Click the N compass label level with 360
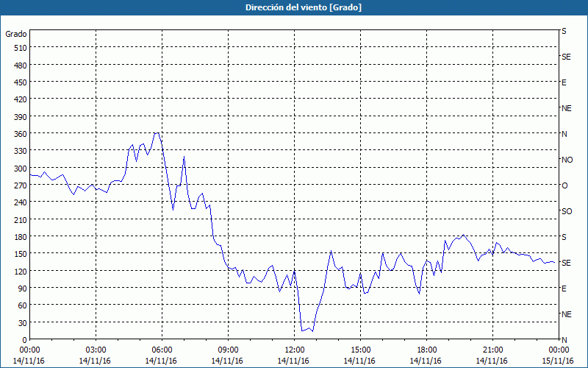Image resolution: width=588 pixels, height=368 pixels. 564,134
